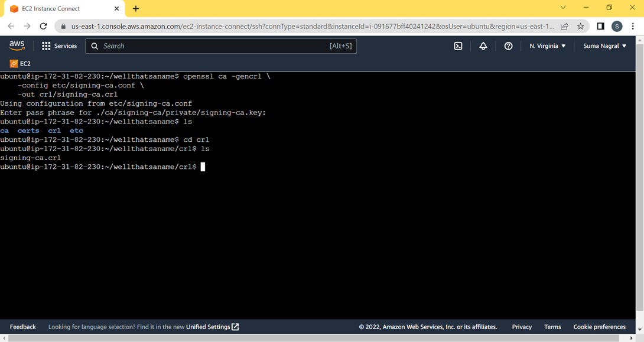Screen dimensions: 644x342
Task: Open the Suma Nagral account menu
Action: [x=604, y=45]
